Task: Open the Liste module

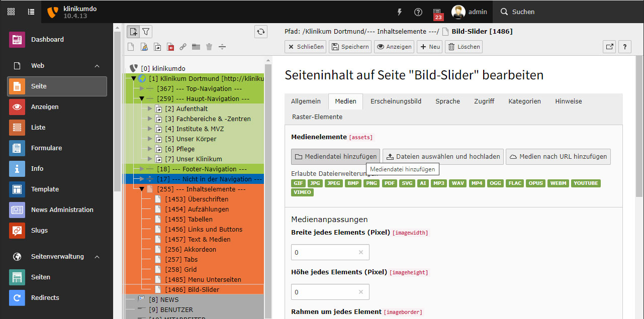Action: pyautogui.click(x=57, y=127)
